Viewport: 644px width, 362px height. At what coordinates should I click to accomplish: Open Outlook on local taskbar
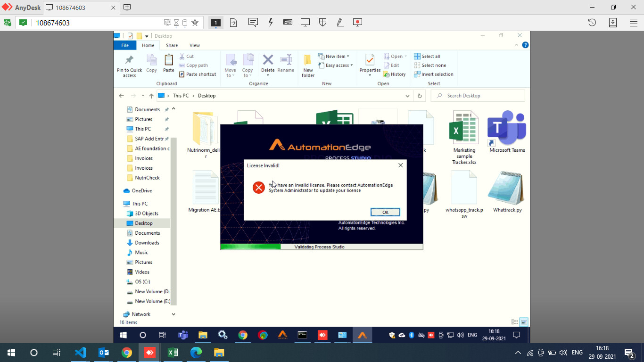click(104, 353)
